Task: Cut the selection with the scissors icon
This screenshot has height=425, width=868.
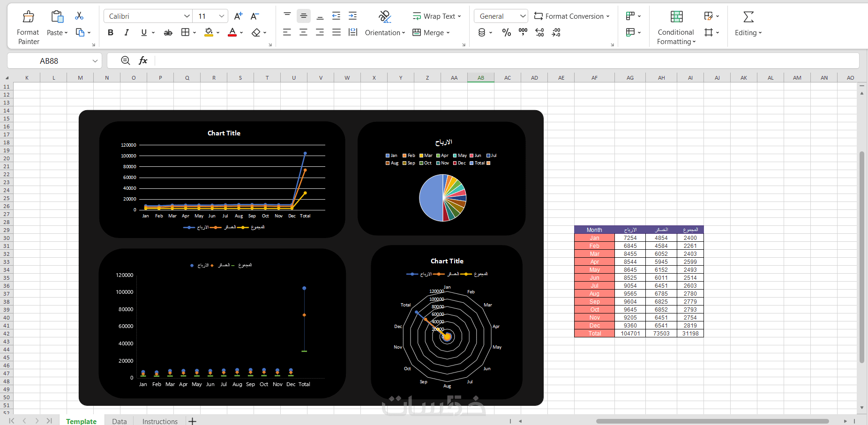Action: (x=79, y=16)
